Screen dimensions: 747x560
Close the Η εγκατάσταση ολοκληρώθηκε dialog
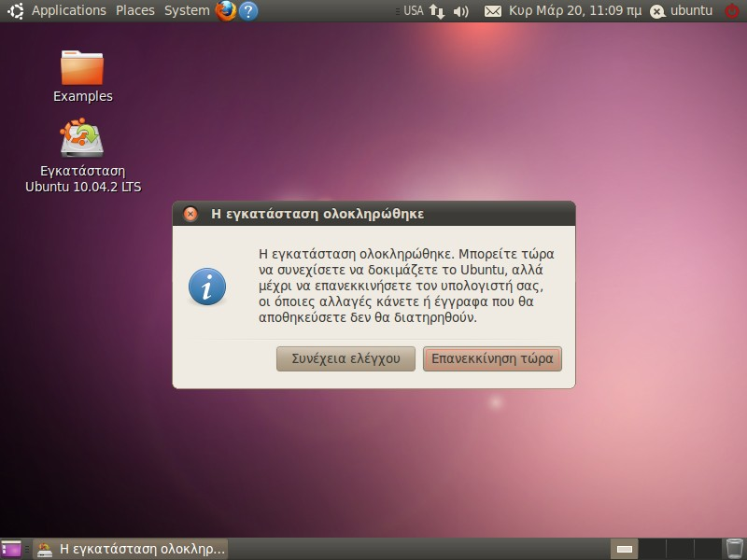pos(190,214)
